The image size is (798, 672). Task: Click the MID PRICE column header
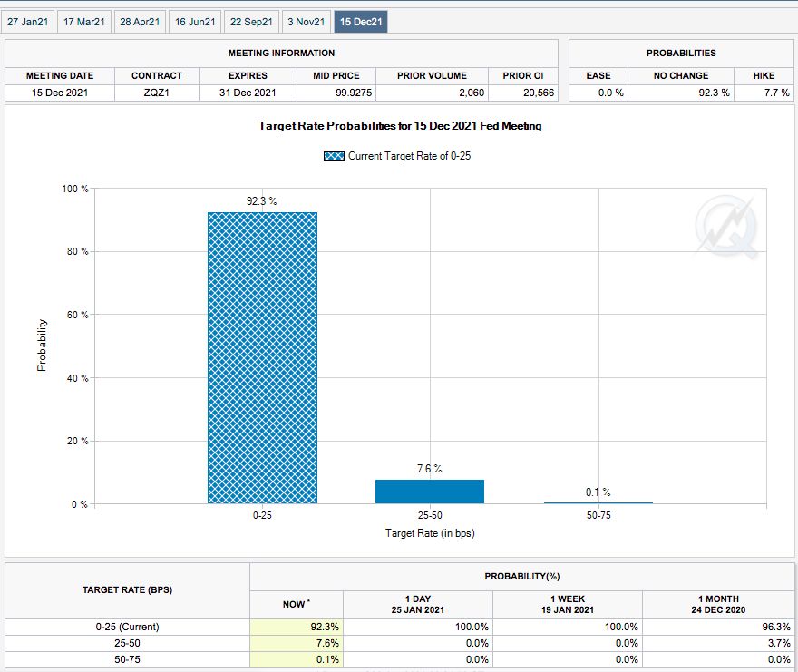[336, 75]
